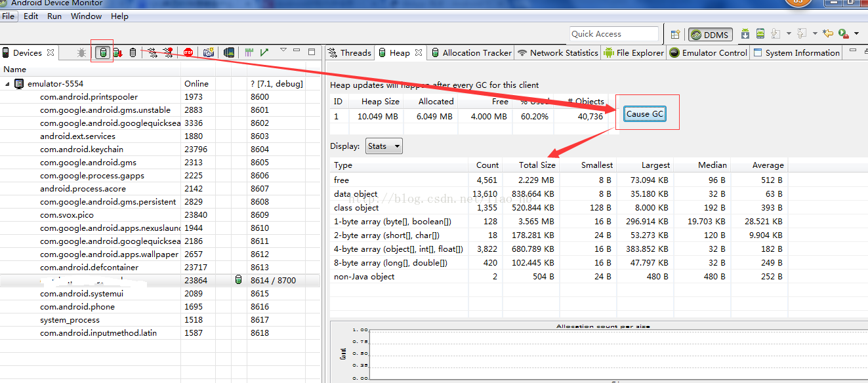Viewport: 868px width, 383px height.
Task: Select the com.android.keychain process
Action: point(160,150)
